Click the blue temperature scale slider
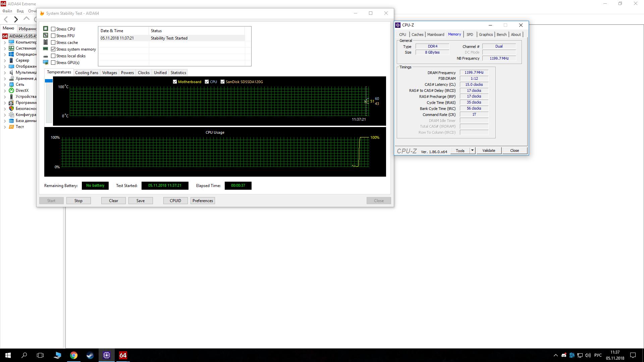Viewport: 644px width, 362px height. [49, 81]
